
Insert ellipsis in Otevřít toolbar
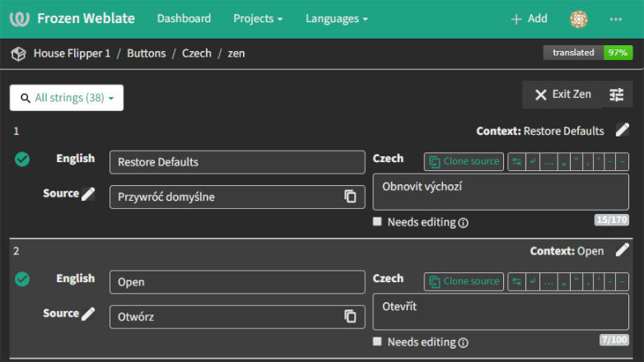[x=548, y=281]
